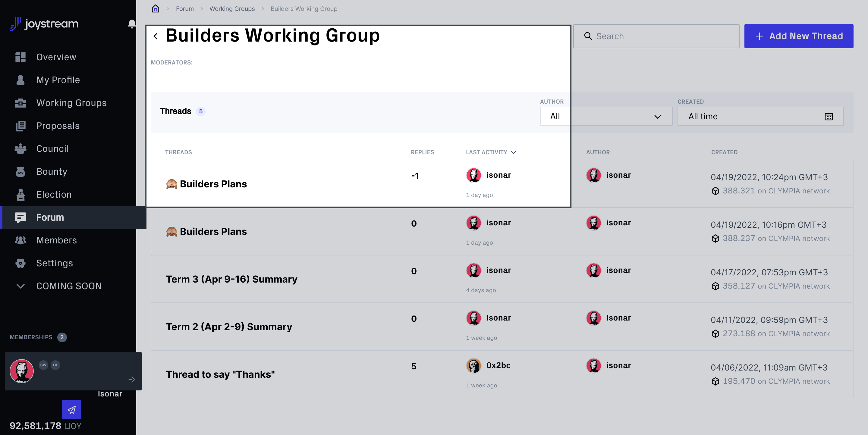
Task: Click 0x2bc avatar in last activity
Action: (473, 366)
